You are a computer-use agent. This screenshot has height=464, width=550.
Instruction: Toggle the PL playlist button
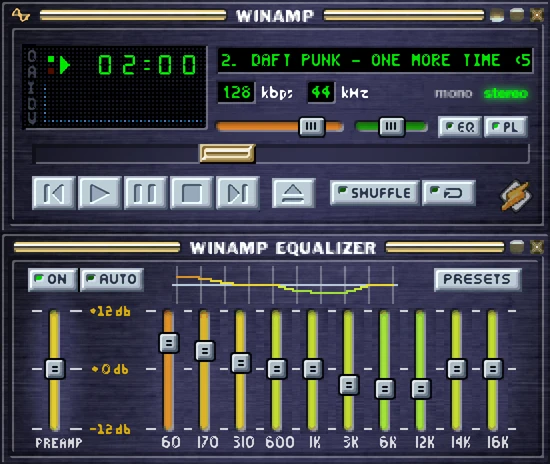coord(505,127)
